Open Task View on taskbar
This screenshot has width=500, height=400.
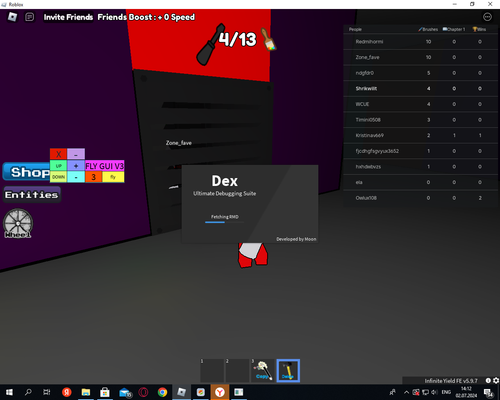click(x=47, y=392)
